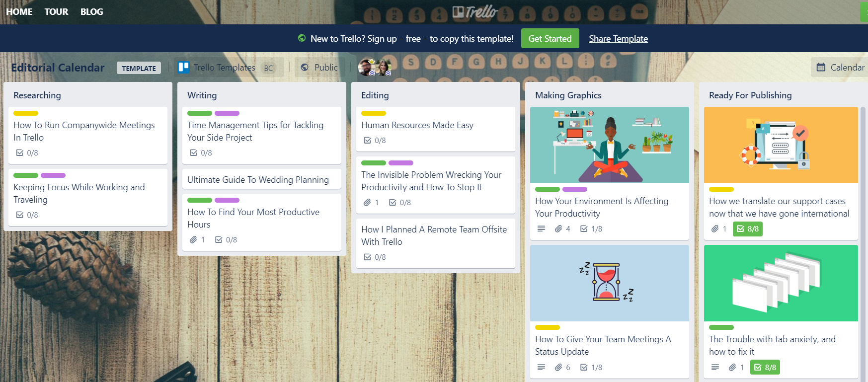Click green label on Keeping Focus While Working card
868x382 pixels.
26,175
